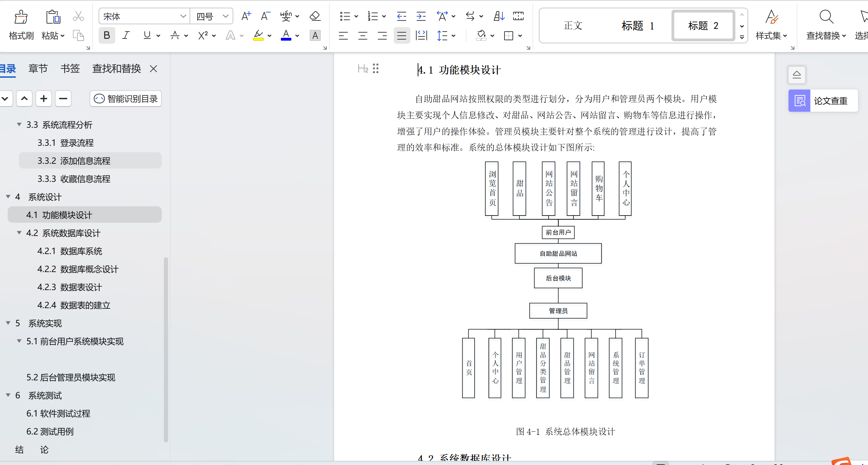The width and height of the screenshot is (868, 465).
Task: Open Find and Replace magnifier icon
Action: pos(826,17)
